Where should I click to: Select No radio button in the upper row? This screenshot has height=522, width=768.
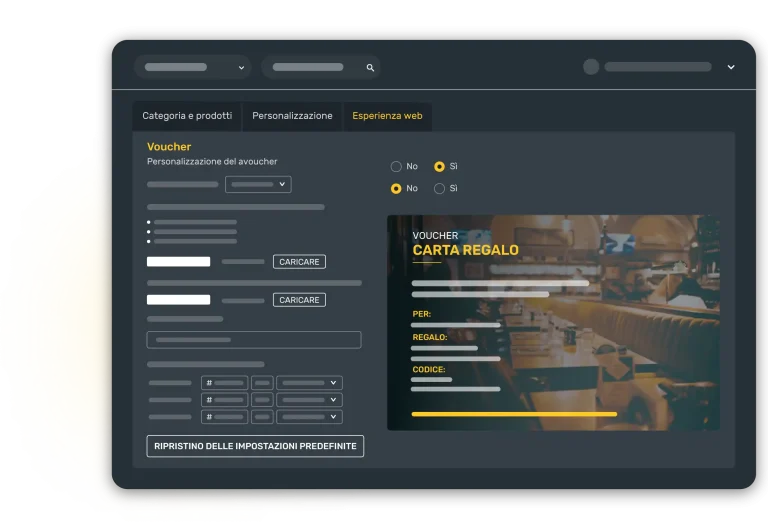coord(396,166)
